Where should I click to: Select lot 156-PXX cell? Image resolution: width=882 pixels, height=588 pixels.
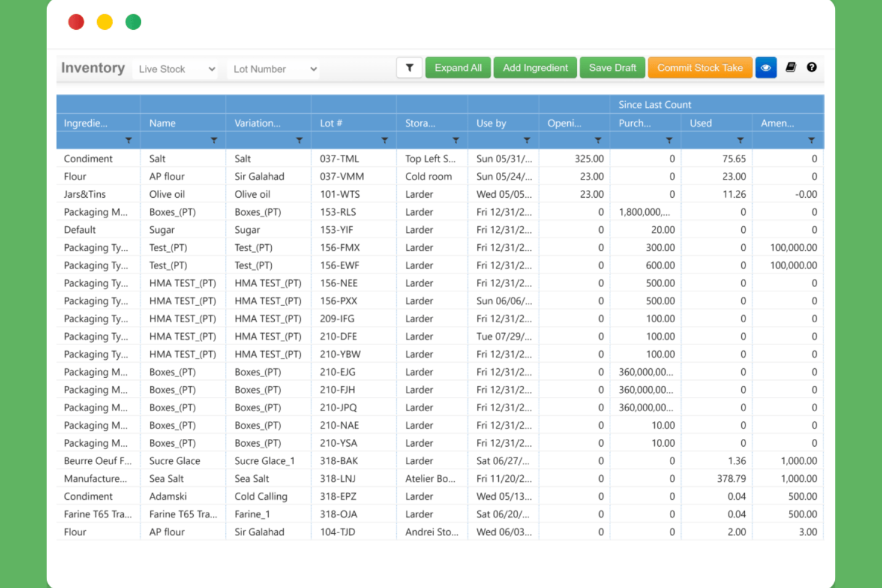(x=353, y=301)
